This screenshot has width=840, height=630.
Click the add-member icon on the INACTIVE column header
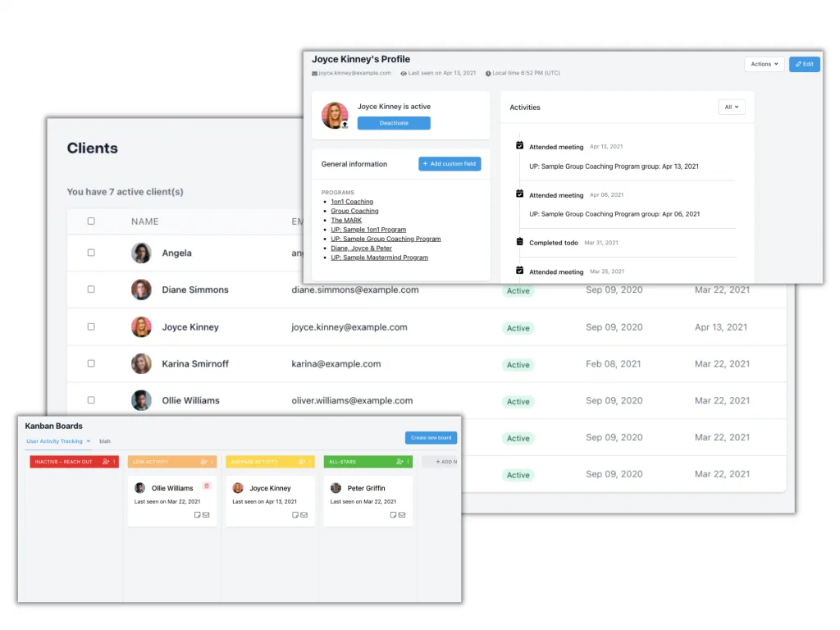coord(107,461)
